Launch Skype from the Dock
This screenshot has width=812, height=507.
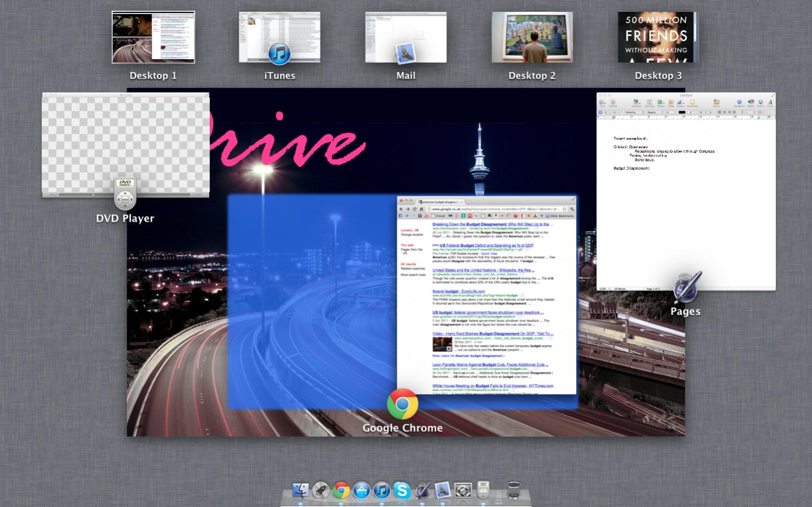click(x=402, y=490)
